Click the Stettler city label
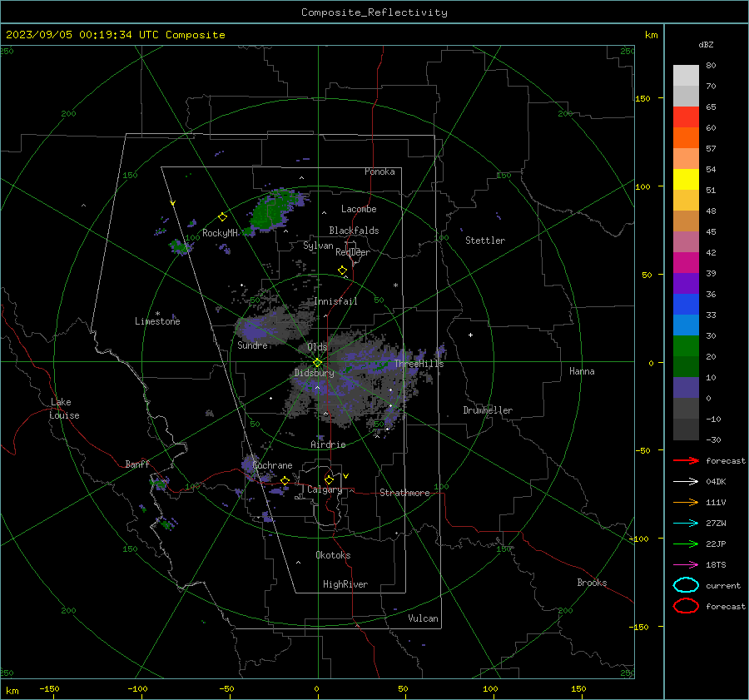749x700 pixels. point(485,241)
